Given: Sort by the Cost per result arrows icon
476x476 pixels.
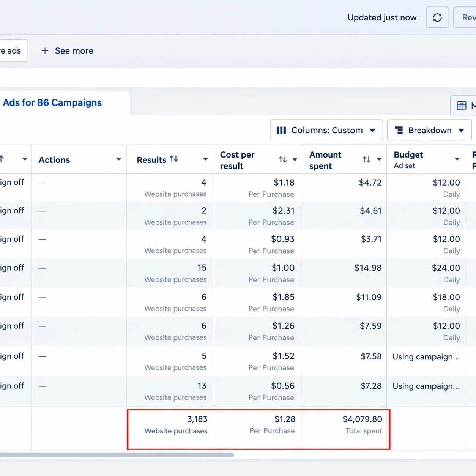Looking at the screenshot, I should 283,160.
